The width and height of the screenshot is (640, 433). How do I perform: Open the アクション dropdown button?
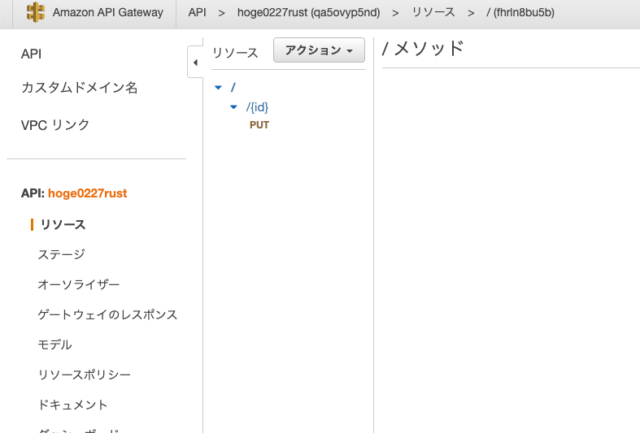click(x=319, y=50)
